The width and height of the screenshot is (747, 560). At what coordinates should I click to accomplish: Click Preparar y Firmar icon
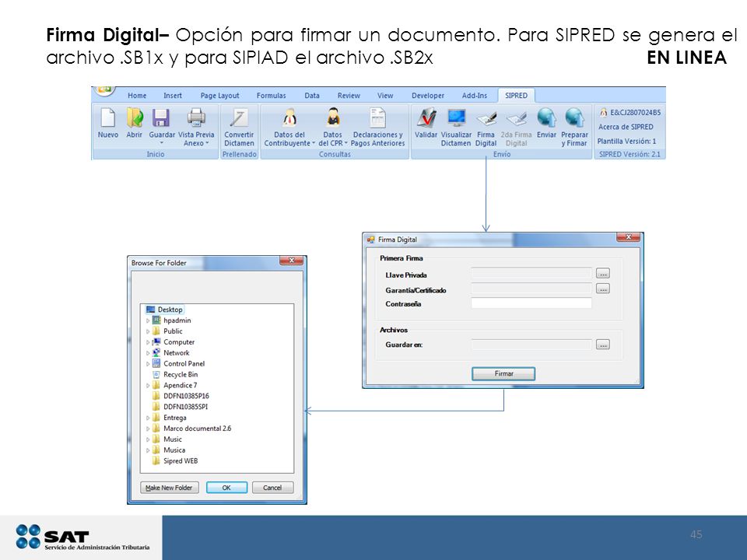pyautogui.click(x=574, y=118)
